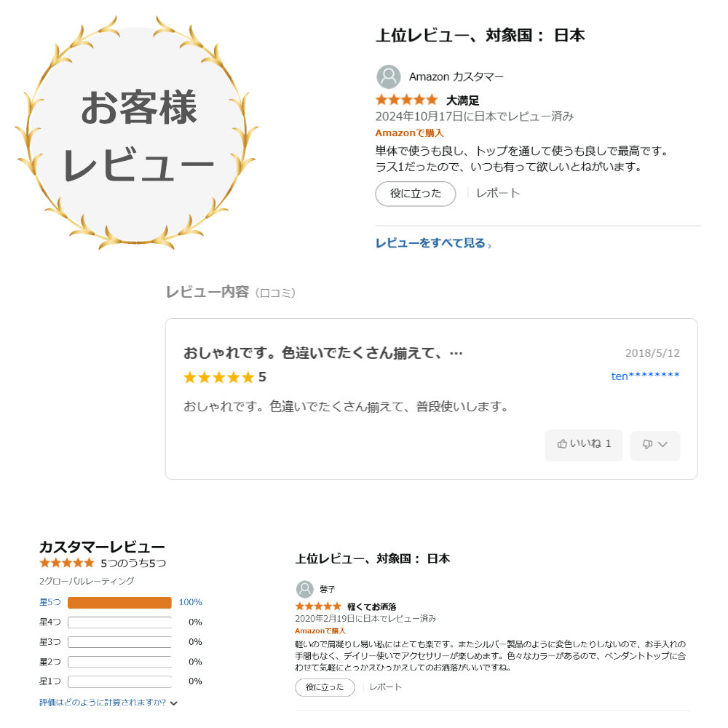Report the Amazon カスタマー review with レポート
728x728 pixels.
click(x=498, y=193)
